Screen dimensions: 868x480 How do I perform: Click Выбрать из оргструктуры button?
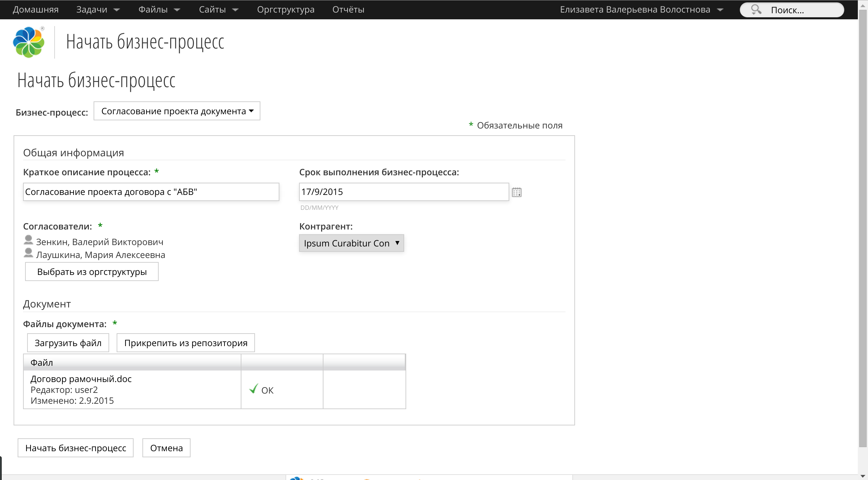tap(92, 272)
